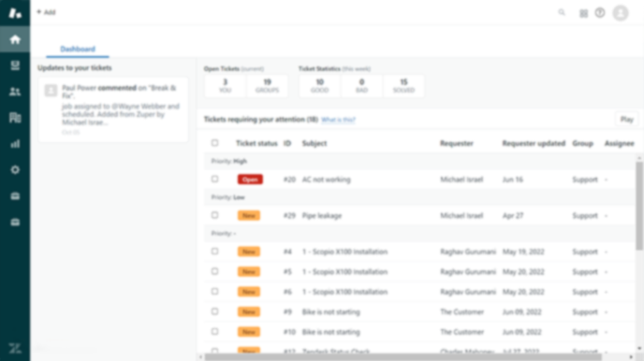Open the What is this? link

point(338,120)
